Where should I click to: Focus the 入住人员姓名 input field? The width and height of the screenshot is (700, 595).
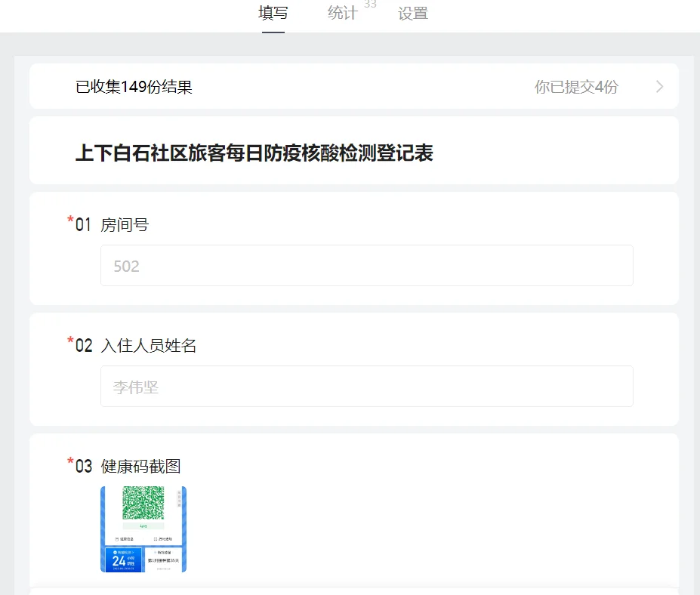(x=366, y=386)
